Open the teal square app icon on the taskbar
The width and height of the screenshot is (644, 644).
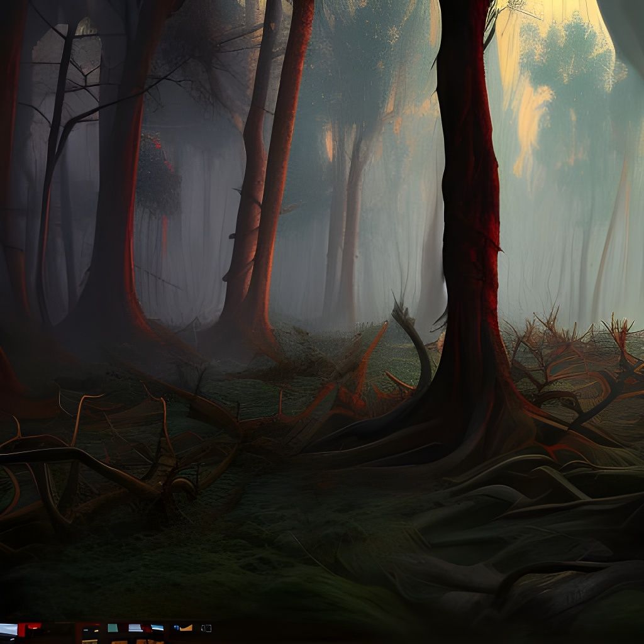coord(113,626)
